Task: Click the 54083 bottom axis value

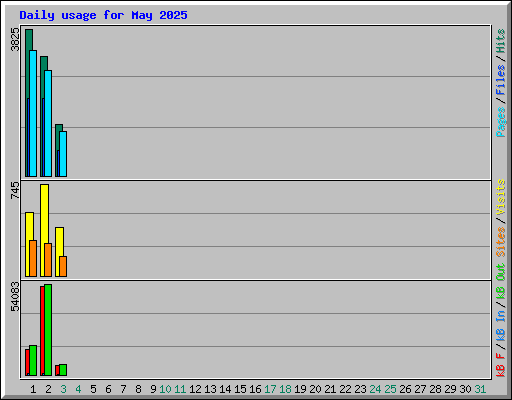Action: click(x=15, y=296)
